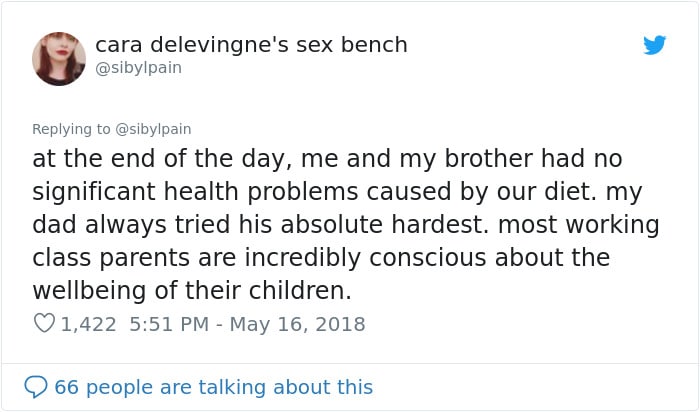The height and width of the screenshot is (412, 700).
Task: Click the May 16, 2018 date
Action: [297, 324]
